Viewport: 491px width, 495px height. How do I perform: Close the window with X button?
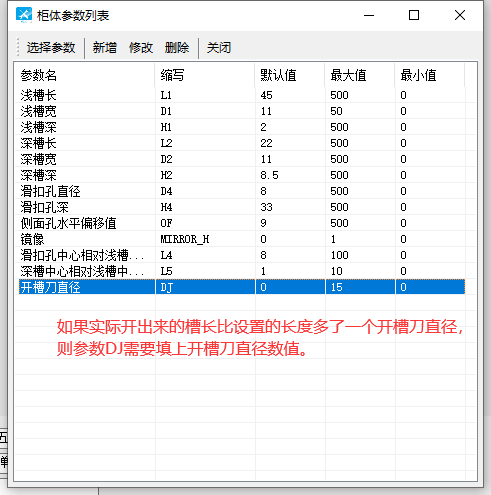460,15
